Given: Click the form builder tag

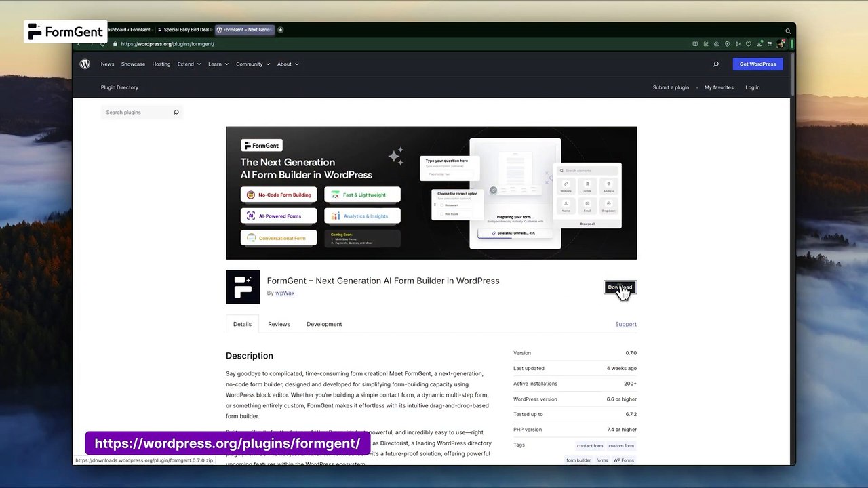Looking at the screenshot, I should pos(578,460).
